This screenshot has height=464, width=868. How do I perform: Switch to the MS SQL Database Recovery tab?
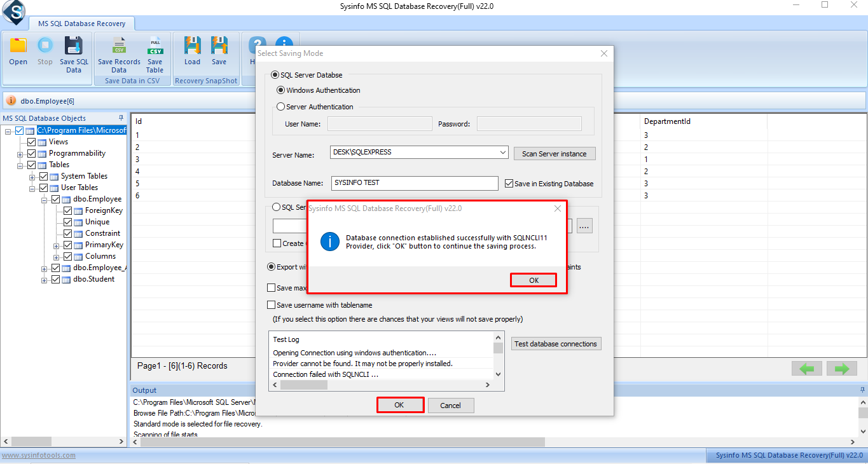[x=82, y=24]
